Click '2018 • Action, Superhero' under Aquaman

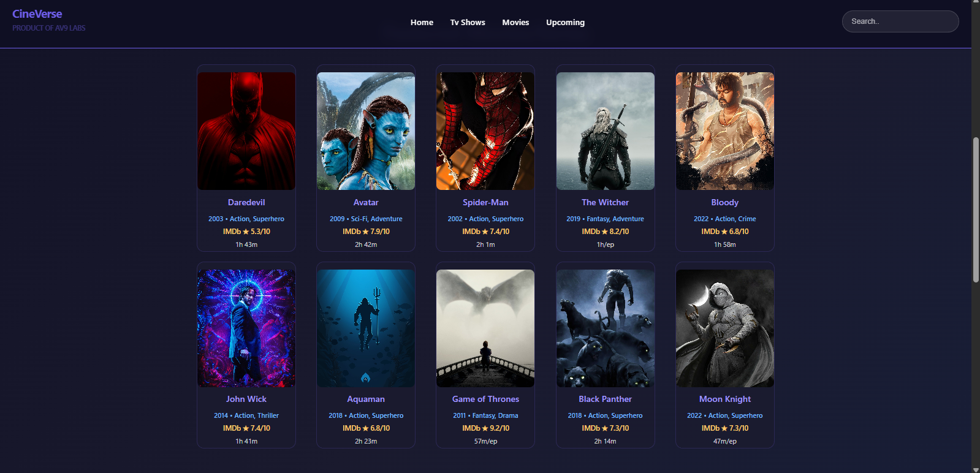366,415
